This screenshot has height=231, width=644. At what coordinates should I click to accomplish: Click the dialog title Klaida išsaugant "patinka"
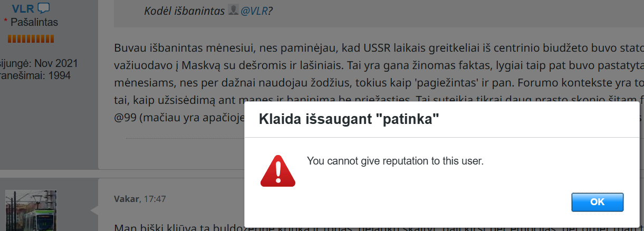[x=349, y=119]
